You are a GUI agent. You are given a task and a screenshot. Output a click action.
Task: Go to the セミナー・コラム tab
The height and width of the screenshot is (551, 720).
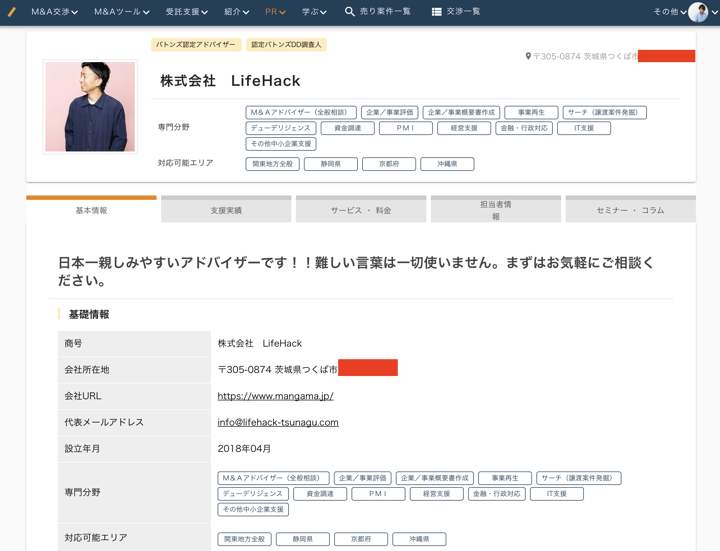click(x=630, y=211)
